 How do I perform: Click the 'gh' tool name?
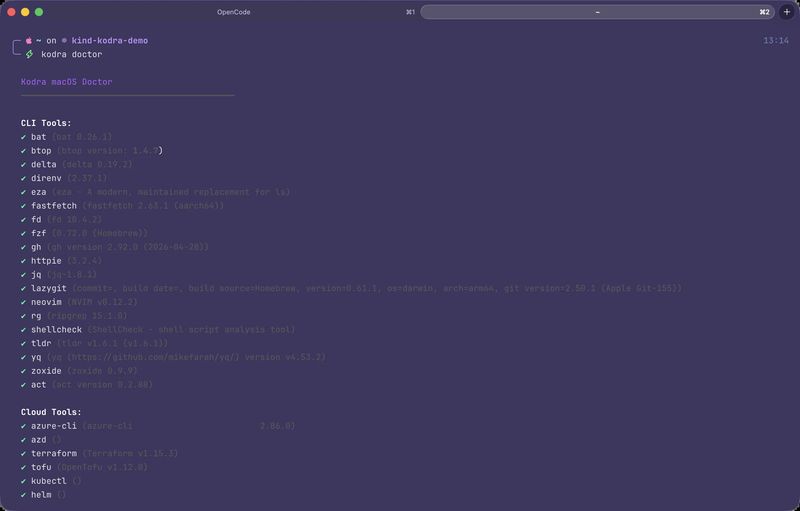tap(36, 247)
